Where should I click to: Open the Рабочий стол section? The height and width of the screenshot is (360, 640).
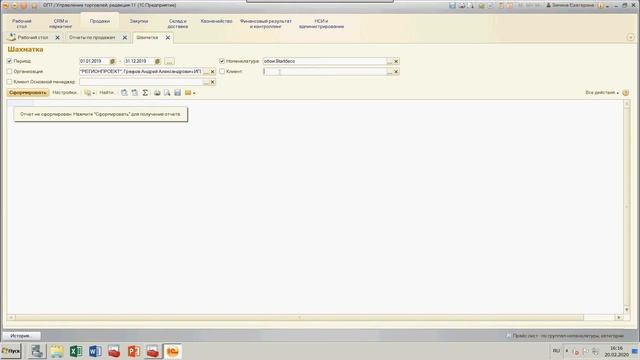coord(22,24)
